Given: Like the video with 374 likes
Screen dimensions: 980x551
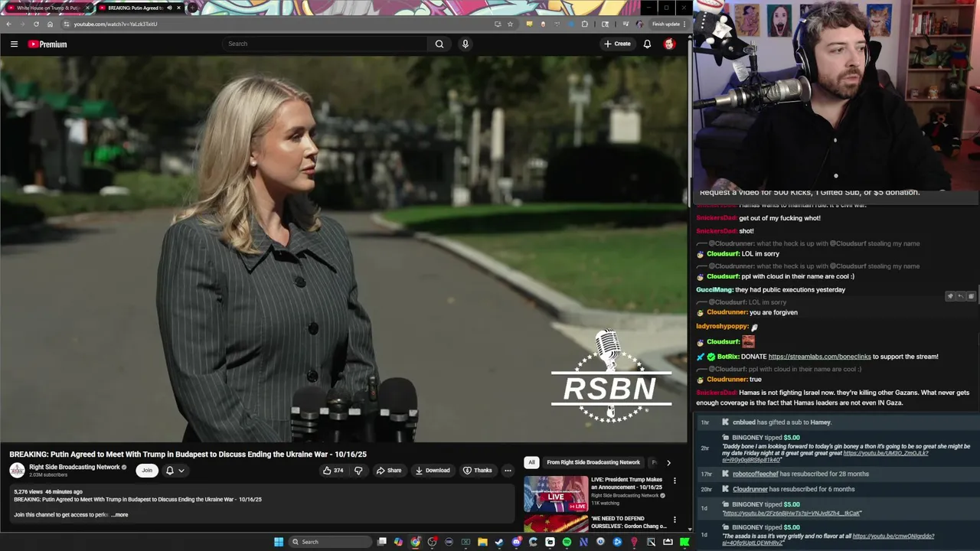Looking at the screenshot, I should click(333, 471).
